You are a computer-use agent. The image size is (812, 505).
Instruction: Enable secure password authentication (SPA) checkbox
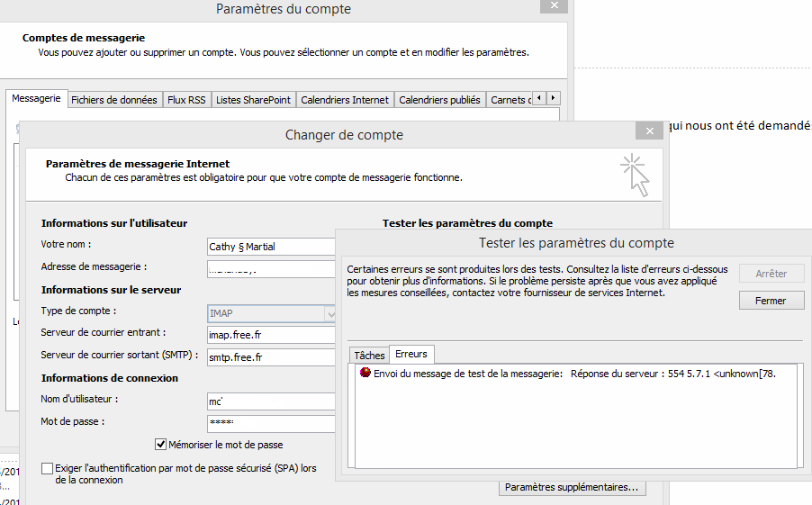[48, 468]
